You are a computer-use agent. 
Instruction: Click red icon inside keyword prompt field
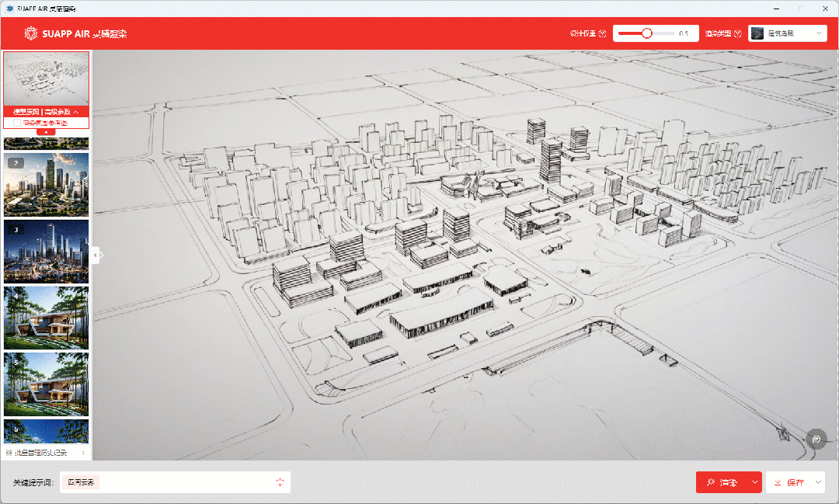click(x=280, y=482)
